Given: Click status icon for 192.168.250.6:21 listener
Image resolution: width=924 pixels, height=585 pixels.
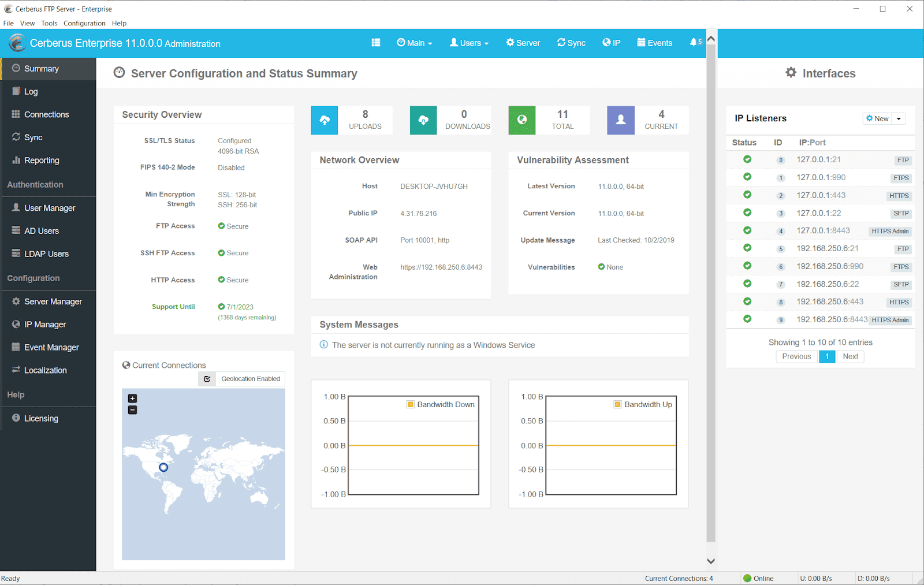Looking at the screenshot, I should click(x=747, y=248).
